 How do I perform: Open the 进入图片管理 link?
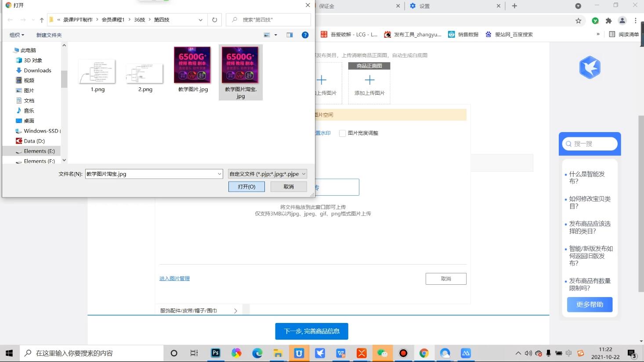coord(174,278)
